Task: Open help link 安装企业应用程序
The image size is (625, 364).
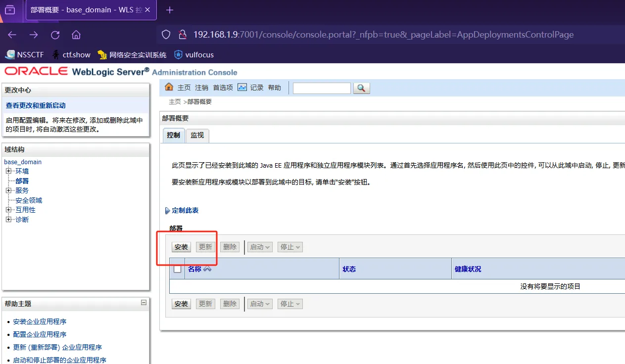Action: [40, 321]
